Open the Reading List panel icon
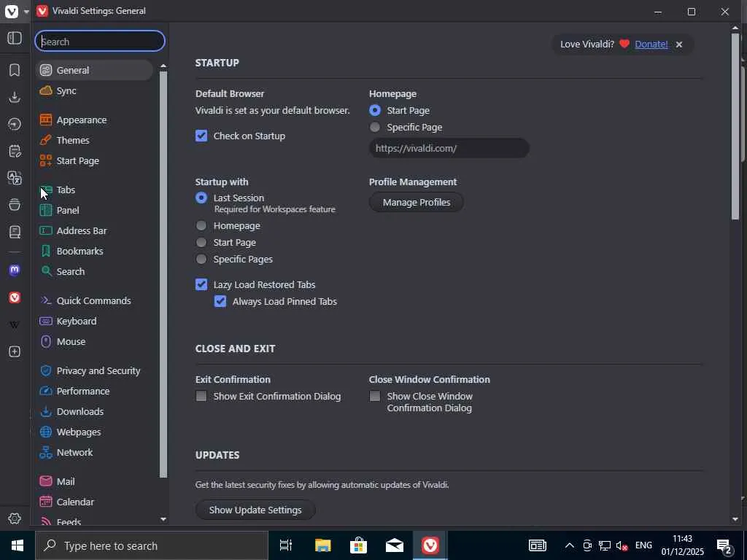The width and height of the screenshot is (747, 560). click(x=15, y=232)
